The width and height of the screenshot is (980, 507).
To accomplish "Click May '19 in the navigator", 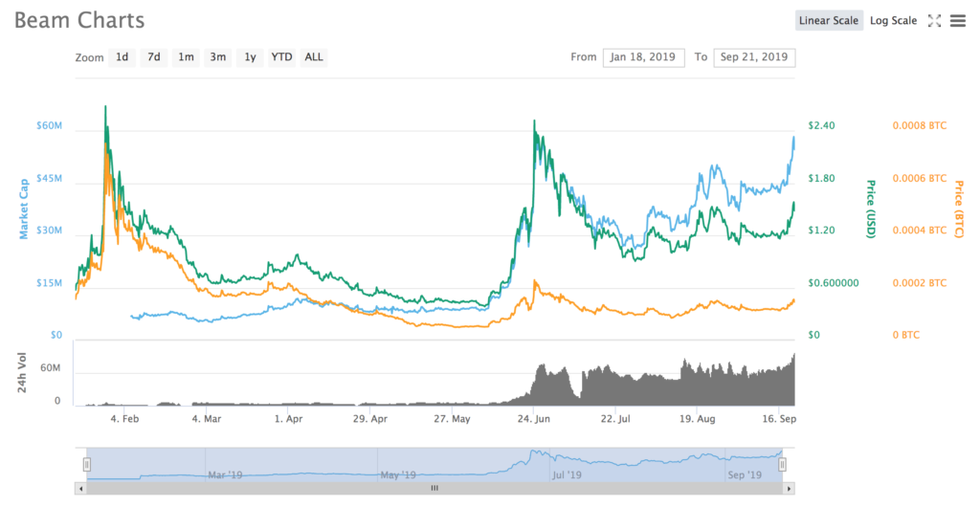I will (x=398, y=475).
